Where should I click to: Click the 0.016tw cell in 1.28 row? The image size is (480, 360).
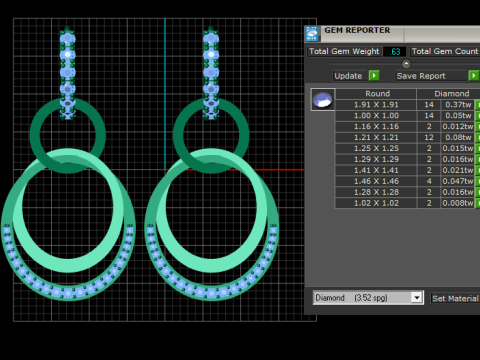click(x=458, y=192)
